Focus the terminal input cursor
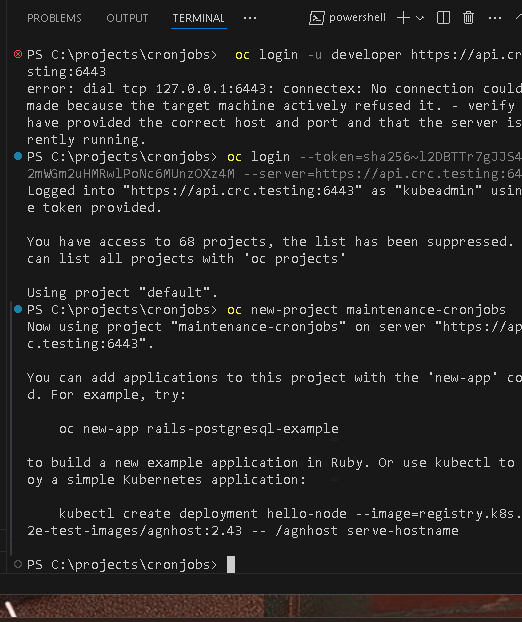Image resolution: width=522 pixels, height=622 pixels. 231,564
